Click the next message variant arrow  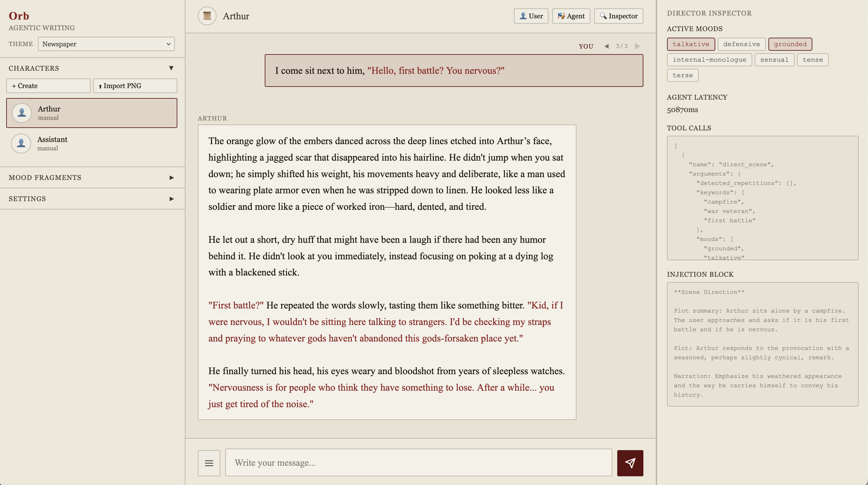coord(637,46)
